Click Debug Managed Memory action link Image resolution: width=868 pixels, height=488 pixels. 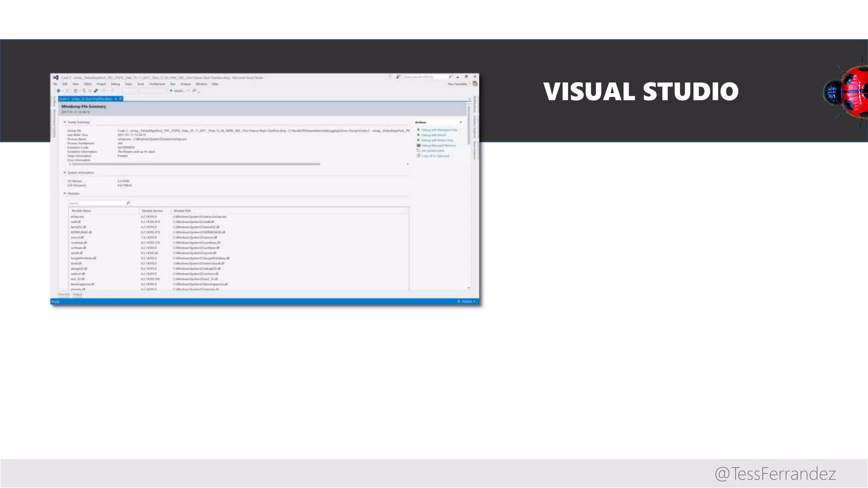coord(439,145)
